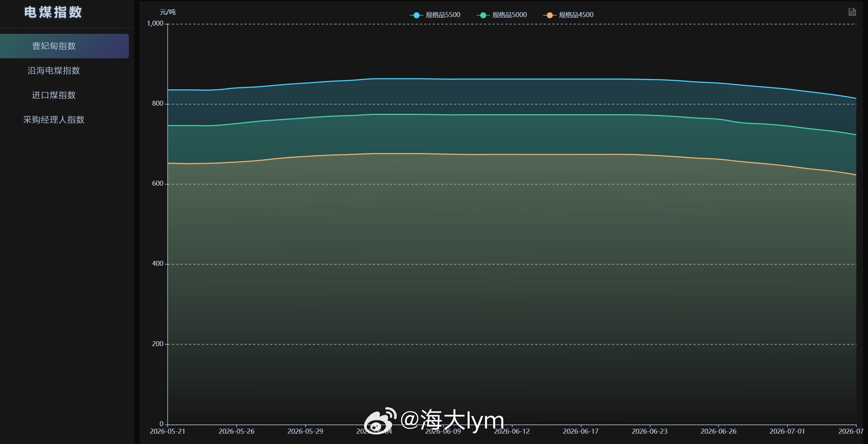The image size is (868, 444).
Task: Click the 800 y-axis value label
Action: 158,104
